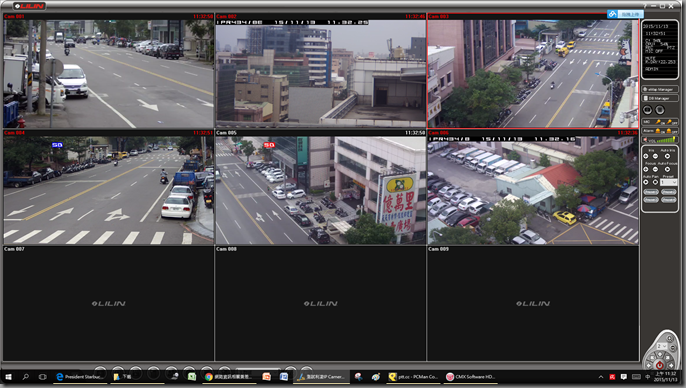This screenshot has height=388, width=686.
Task: Switch the Alarm off
Action: pos(671,131)
